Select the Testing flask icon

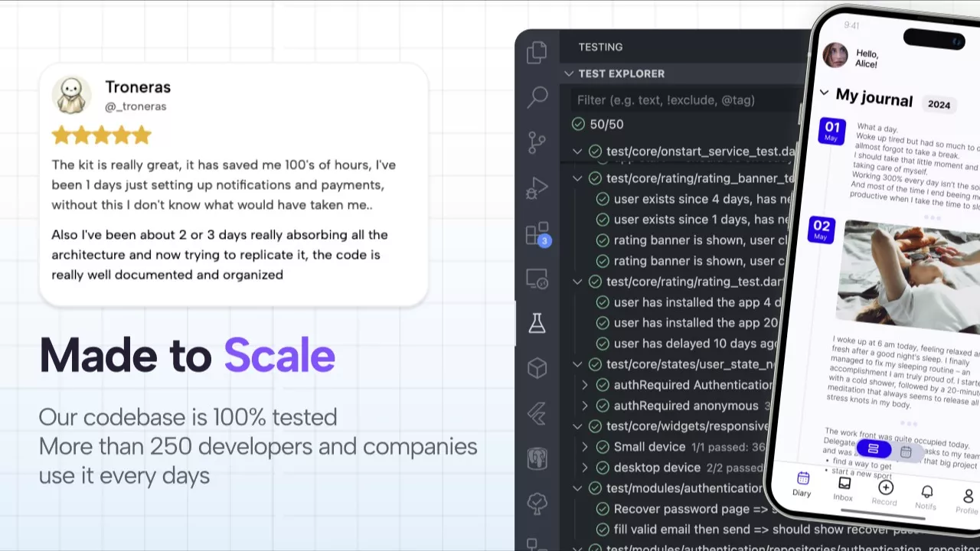(x=537, y=323)
